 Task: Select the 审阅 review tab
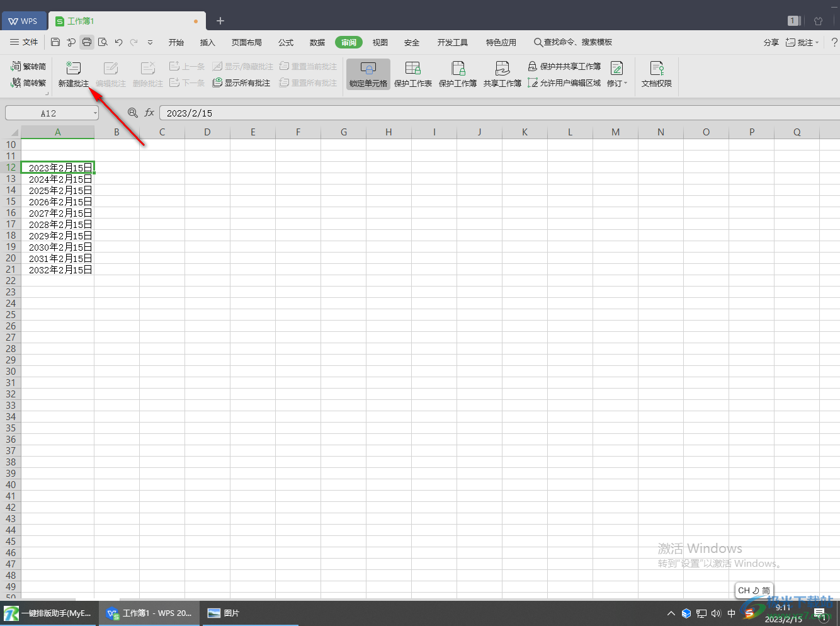[x=349, y=42]
